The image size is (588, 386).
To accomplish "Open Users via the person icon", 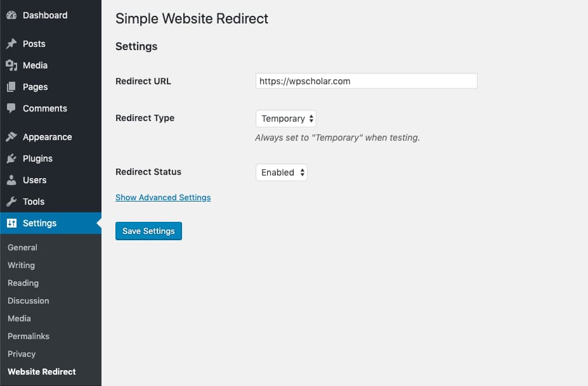I will pos(13,180).
